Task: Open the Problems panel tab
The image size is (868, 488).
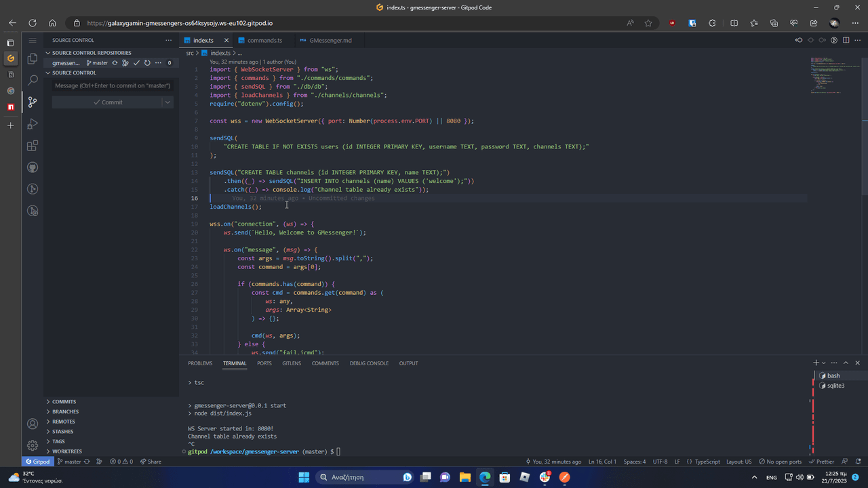Action: pyautogui.click(x=200, y=363)
